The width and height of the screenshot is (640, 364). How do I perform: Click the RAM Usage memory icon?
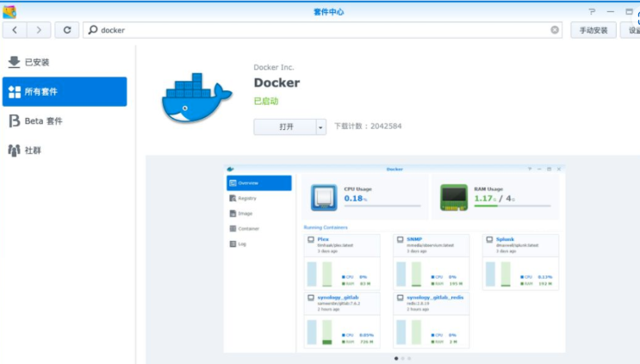pyautogui.click(x=454, y=198)
